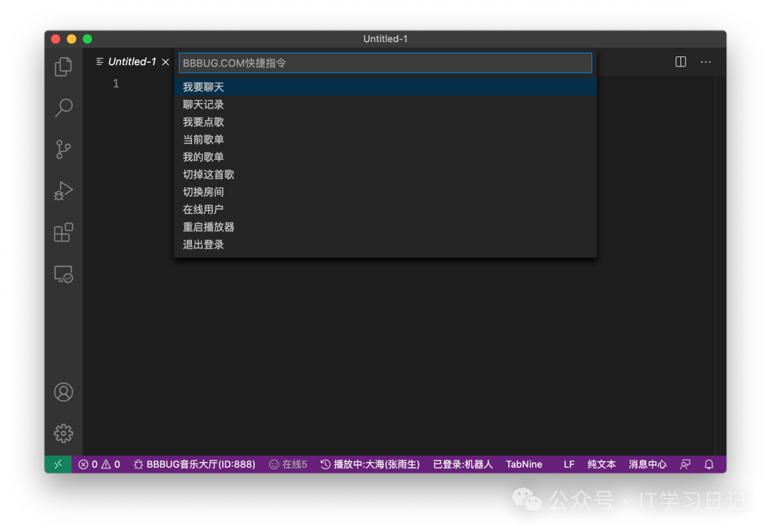Screen dimensions: 771x532
Task: Select 我要点歌 from the command list
Action: (x=203, y=122)
